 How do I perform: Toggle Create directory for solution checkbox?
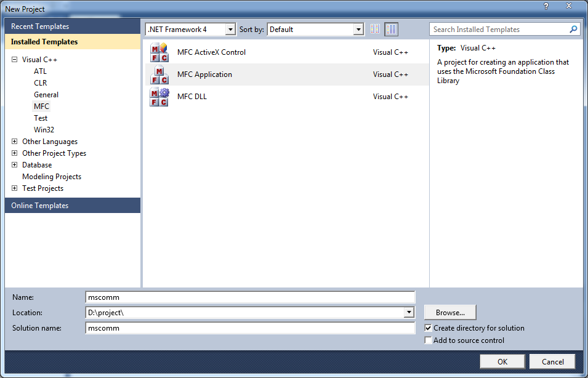click(428, 328)
